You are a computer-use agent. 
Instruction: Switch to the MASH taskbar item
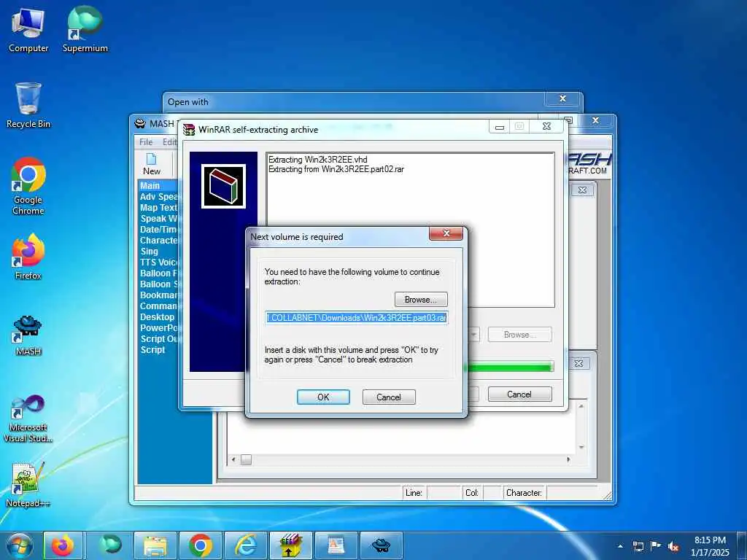382,545
